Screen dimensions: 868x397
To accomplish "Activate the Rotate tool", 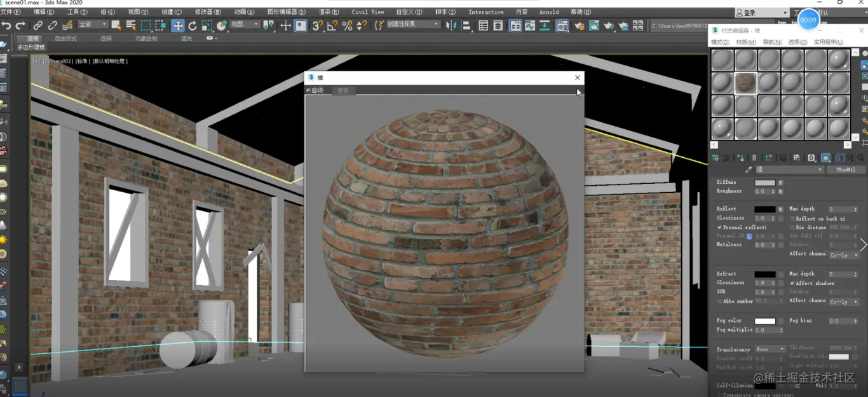I will (x=193, y=25).
